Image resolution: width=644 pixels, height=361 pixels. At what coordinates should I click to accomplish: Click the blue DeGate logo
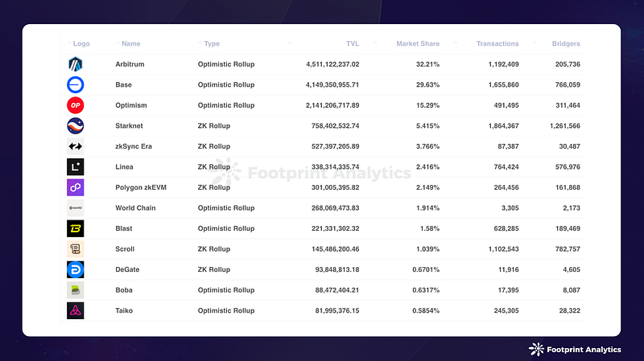[75, 269]
